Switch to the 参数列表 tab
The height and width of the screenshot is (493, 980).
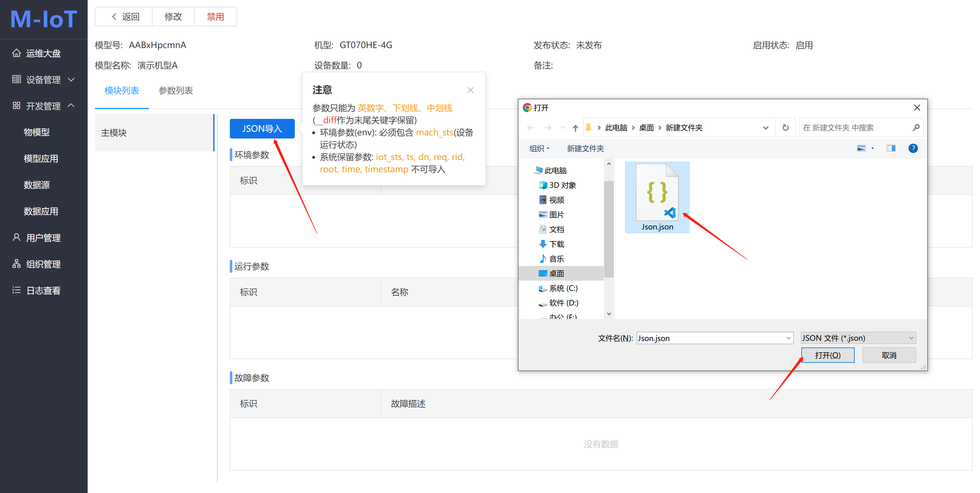coord(176,90)
